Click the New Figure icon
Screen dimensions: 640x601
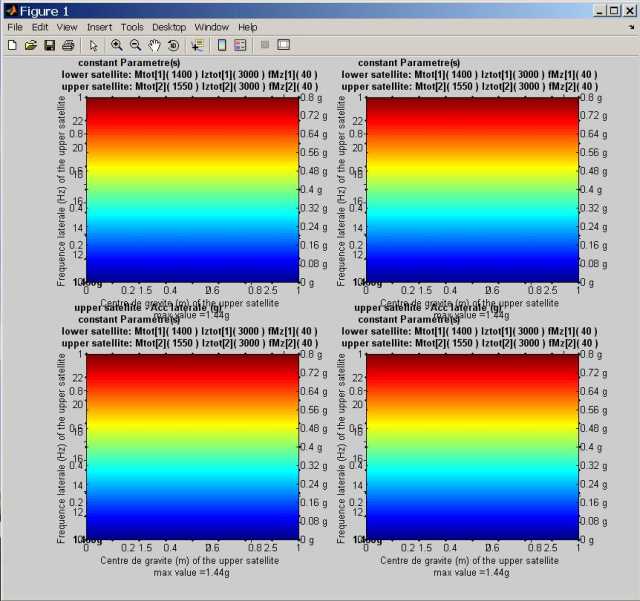tap(12, 45)
